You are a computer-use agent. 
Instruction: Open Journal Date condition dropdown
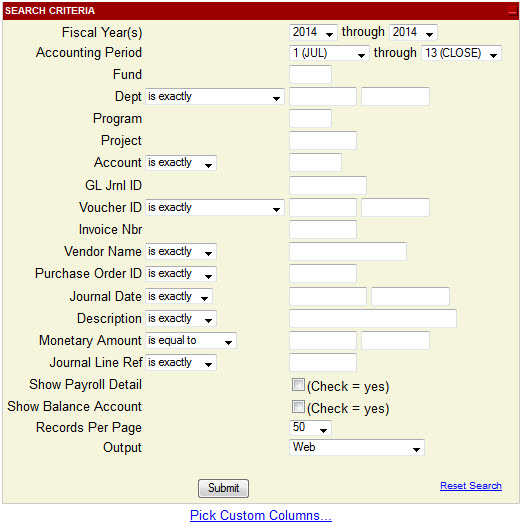click(x=179, y=297)
